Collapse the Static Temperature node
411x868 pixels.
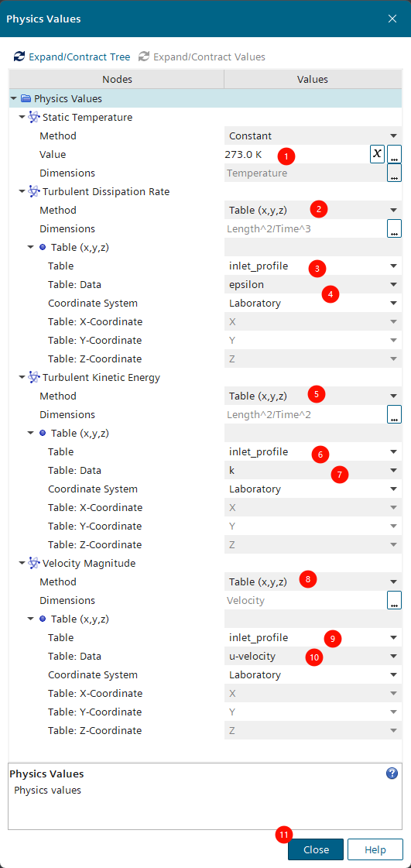[22, 118]
